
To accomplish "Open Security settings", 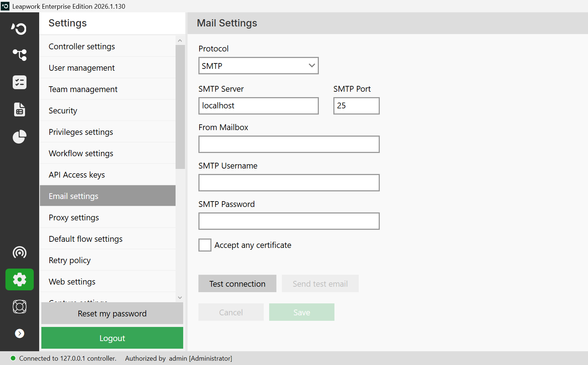I will click(x=108, y=111).
